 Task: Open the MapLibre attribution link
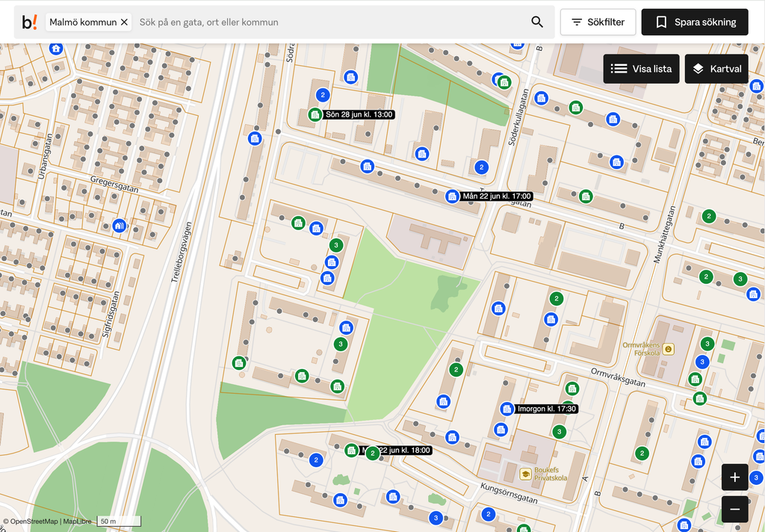[77, 522]
